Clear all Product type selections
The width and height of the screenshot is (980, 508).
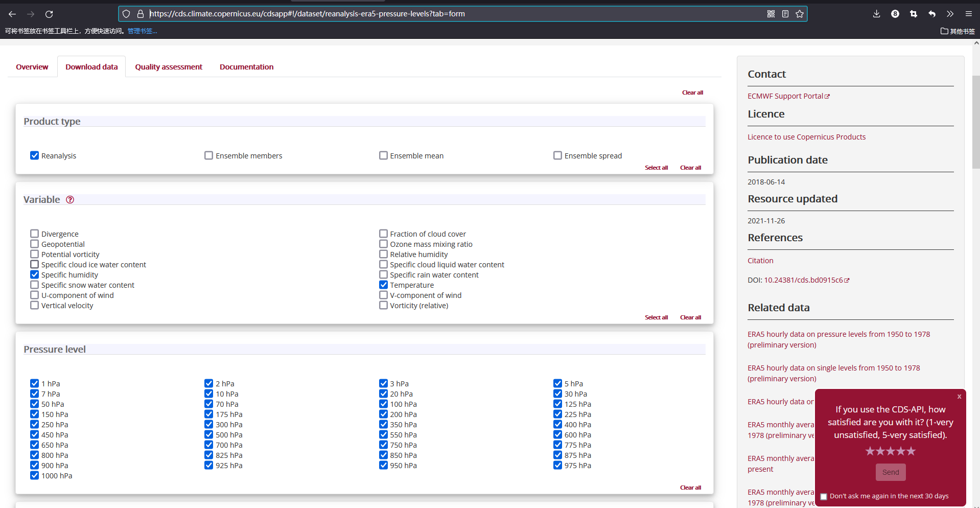pyautogui.click(x=690, y=168)
